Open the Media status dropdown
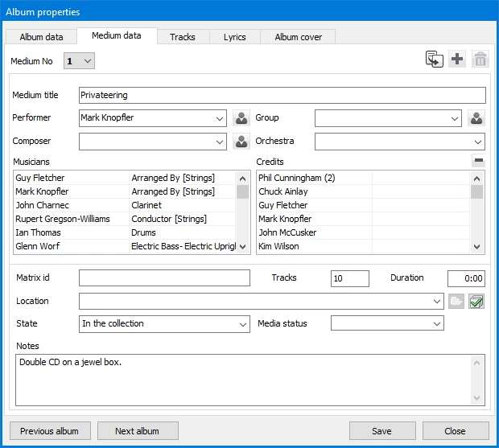The height and width of the screenshot is (448, 499). coord(437,323)
